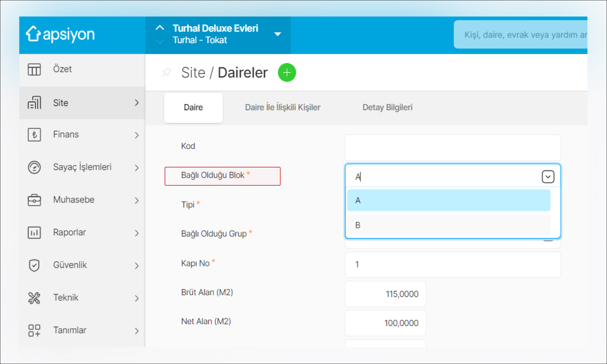Click the green add new daire button
This screenshot has width=607, height=364.
[287, 72]
